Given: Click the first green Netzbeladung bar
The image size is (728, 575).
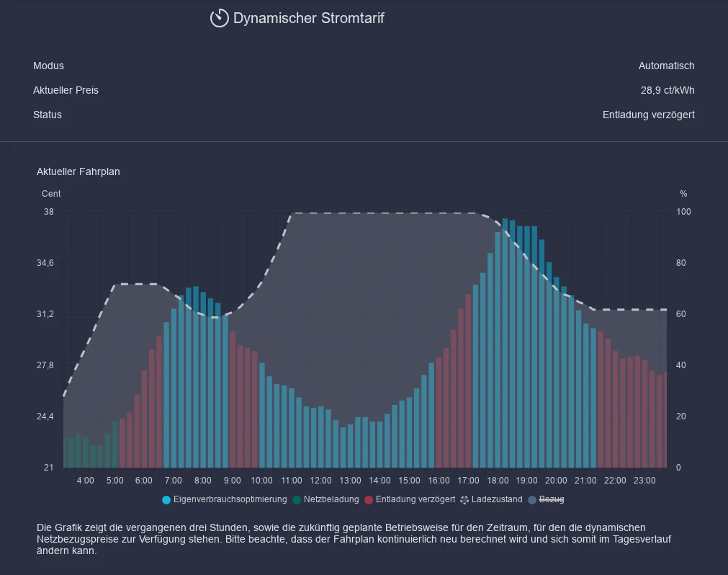Looking at the screenshot, I should tap(66, 453).
